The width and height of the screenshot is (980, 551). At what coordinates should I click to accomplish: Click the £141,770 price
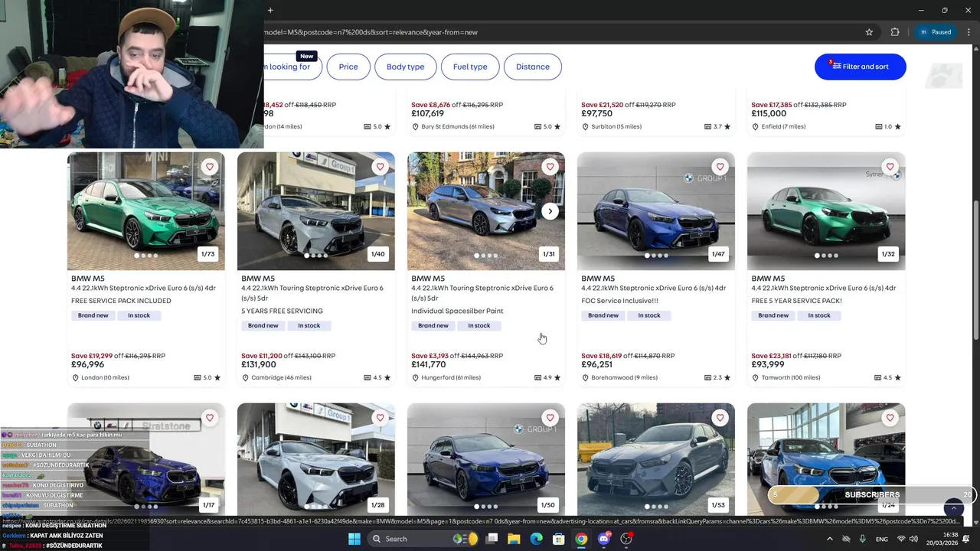pyautogui.click(x=429, y=365)
